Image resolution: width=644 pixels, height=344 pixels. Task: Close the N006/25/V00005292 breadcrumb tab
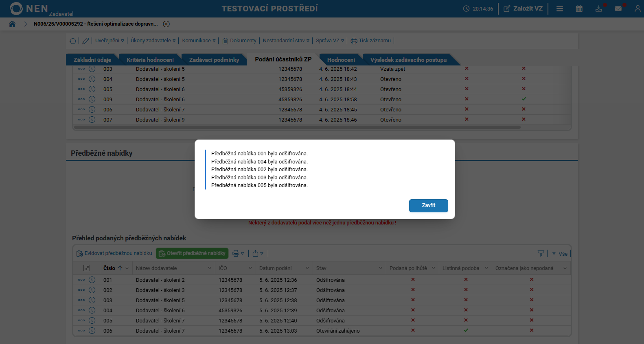pyautogui.click(x=166, y=24)
